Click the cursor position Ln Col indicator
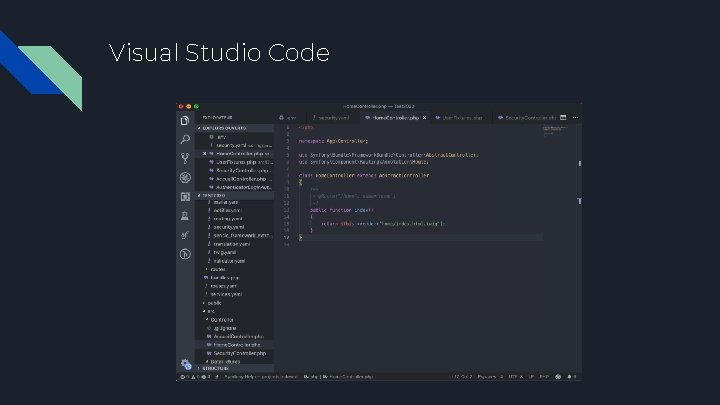The height and width of the screenshot is (405, 720). point(461,377)
